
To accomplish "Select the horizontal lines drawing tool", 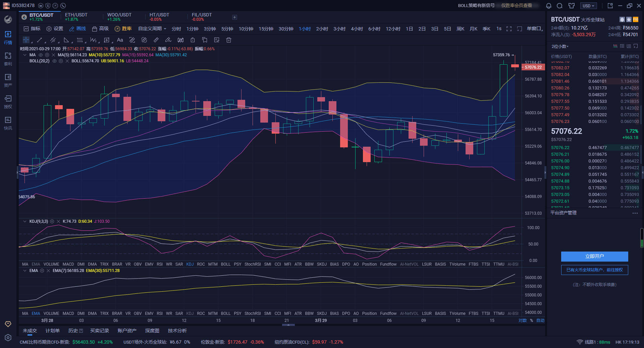I will click(79, 40).
